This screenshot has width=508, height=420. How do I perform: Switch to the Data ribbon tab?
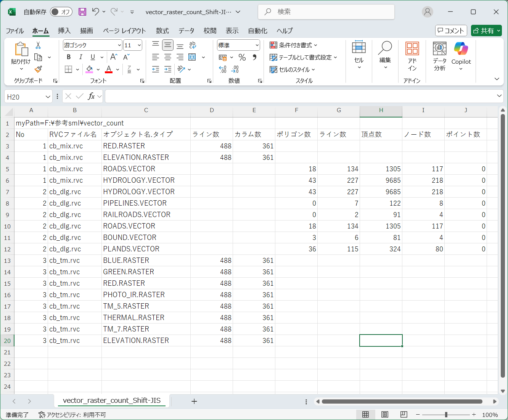point(186,31)
